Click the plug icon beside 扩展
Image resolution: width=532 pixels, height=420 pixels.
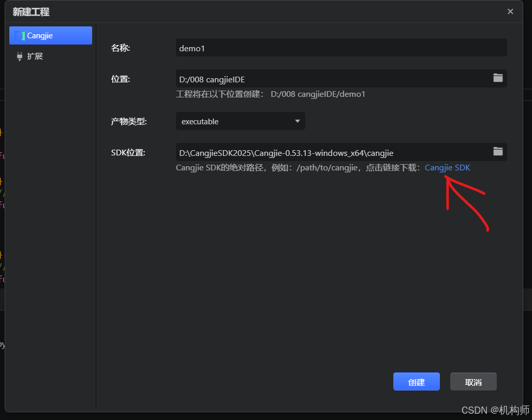20,56
